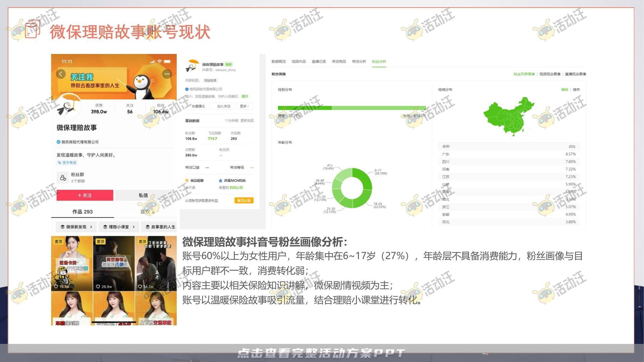Screen dimensions: 644x362
Task: Select 直播观众画像 view
Action: tap(576, 74)
